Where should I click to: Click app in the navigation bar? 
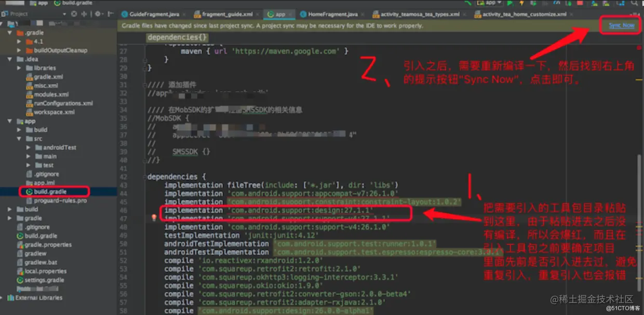pyautogui.click(x=38, y=3)
